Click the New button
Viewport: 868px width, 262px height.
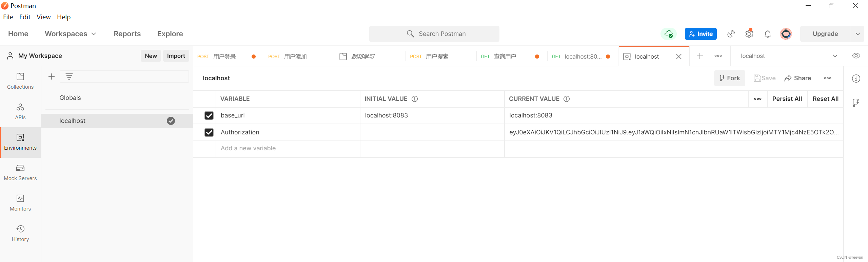click(x=151, y=56)
